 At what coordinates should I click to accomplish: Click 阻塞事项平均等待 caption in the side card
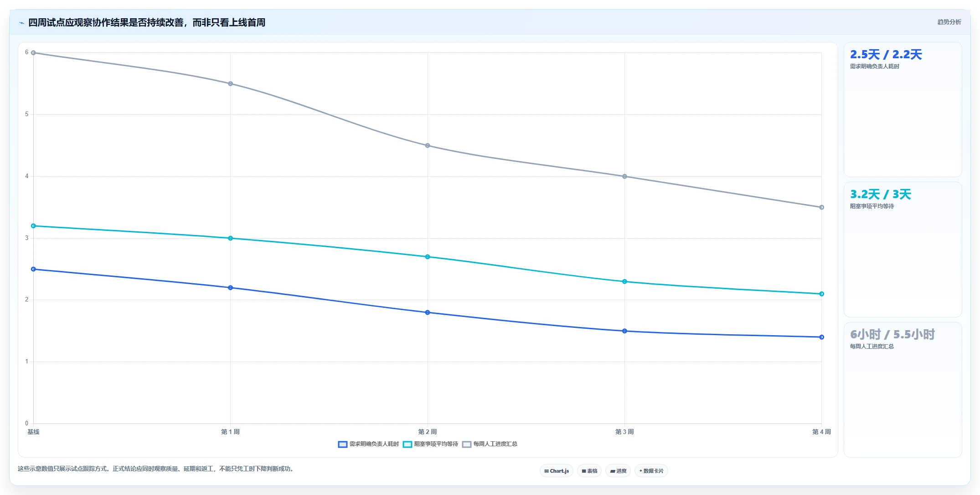(872, 206)
